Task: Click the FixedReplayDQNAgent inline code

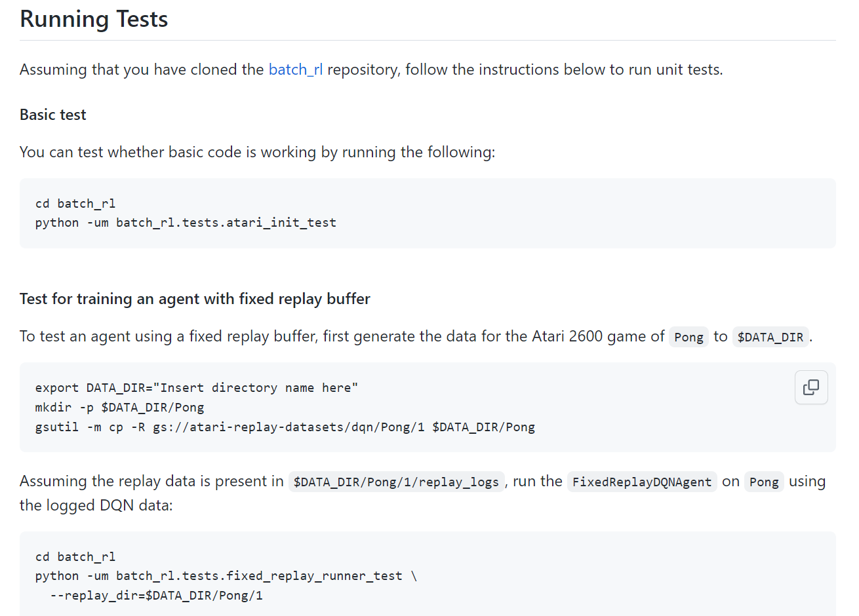Action: coord(641,482)
